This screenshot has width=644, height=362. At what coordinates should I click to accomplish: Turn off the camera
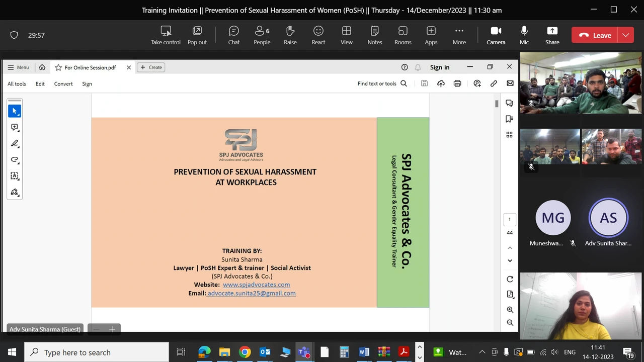coord(496,35)
